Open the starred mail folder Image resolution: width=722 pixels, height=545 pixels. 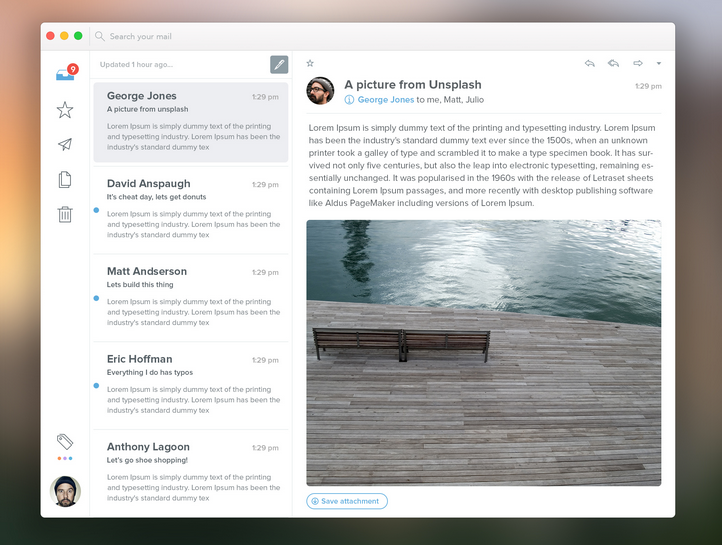coord(65,110)
